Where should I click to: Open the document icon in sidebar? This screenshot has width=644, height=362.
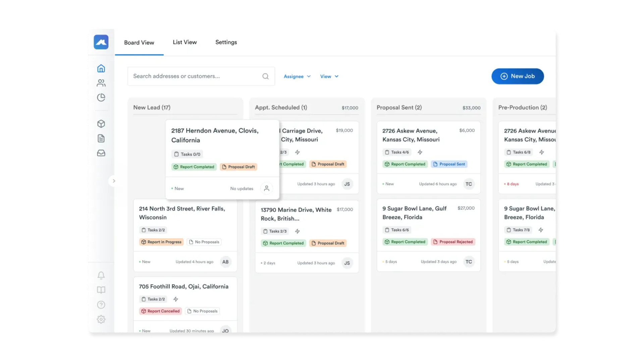(101, 138)
